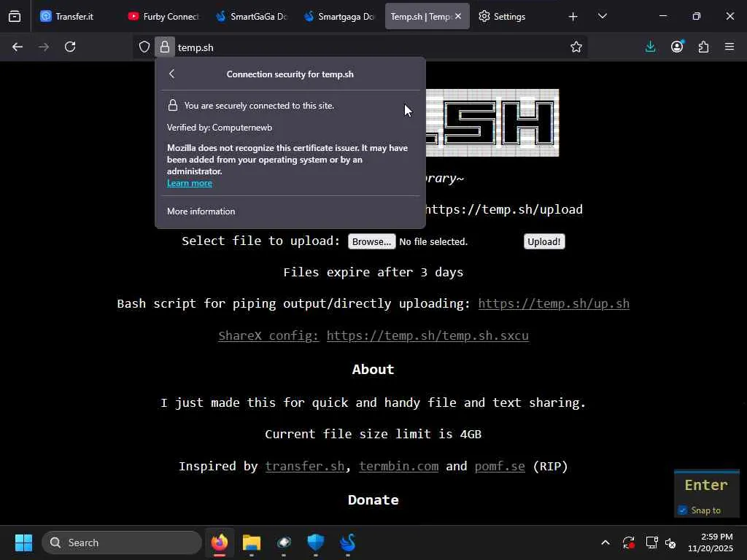This screenshot has height=560, width=747.
Task: Click the SH logo banner
Action: click(492, 122)
